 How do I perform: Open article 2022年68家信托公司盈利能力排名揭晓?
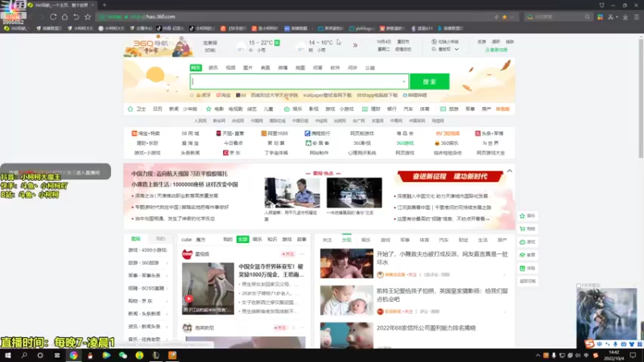pyautogui.click(x=427, y=328)
